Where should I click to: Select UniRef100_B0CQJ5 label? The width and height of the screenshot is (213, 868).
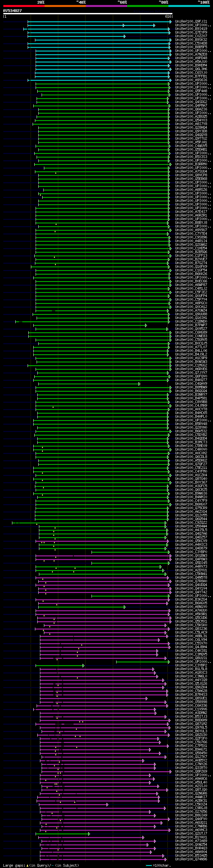point(191,344)
